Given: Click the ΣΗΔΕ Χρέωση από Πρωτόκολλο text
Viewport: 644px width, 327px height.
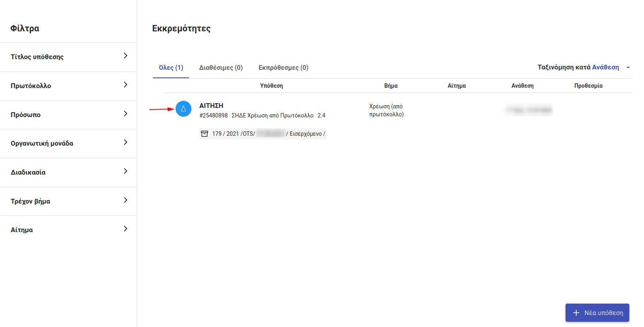Looking at the screenshot, I should 273,115.
